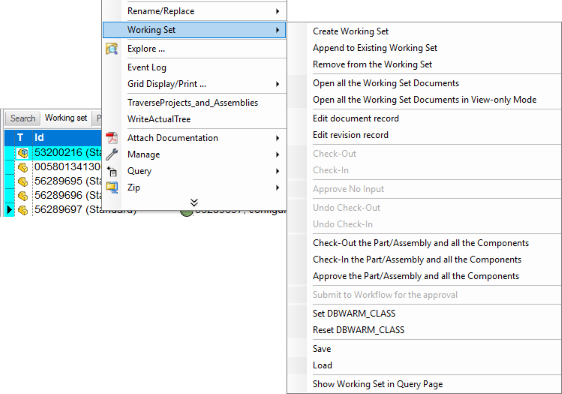Open the Working Set submenu item
562x394 pixels.
194,30
